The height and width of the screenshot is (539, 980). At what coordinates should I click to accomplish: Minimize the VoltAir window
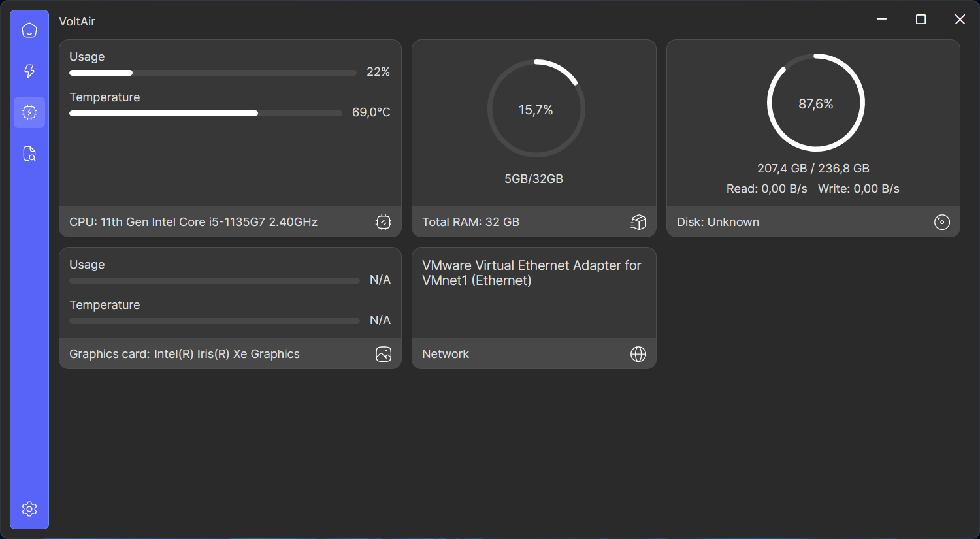[x=882, y=20]
